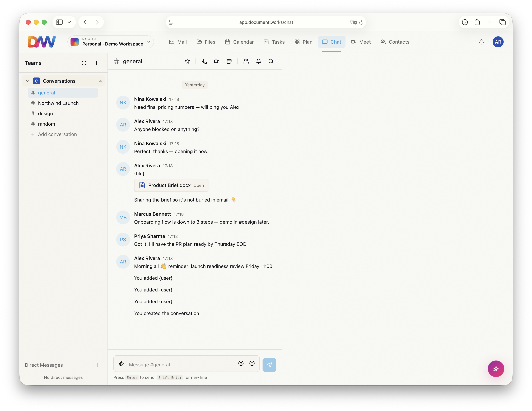The width and height of the screenshot is (532, 411).
Task: Collapse the Conversations group
Action: click(x=28, y=81)
